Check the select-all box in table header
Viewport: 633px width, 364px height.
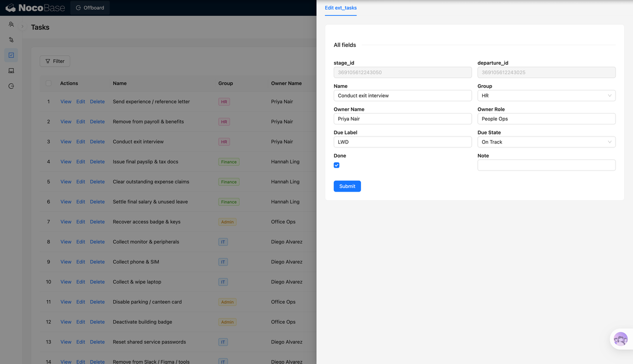[48, 83]
